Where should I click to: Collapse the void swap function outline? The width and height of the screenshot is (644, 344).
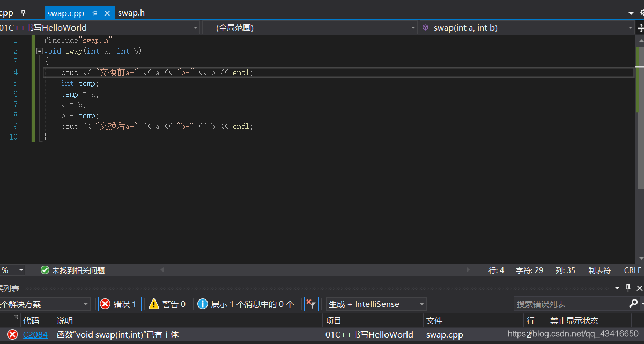click(39, 51)
